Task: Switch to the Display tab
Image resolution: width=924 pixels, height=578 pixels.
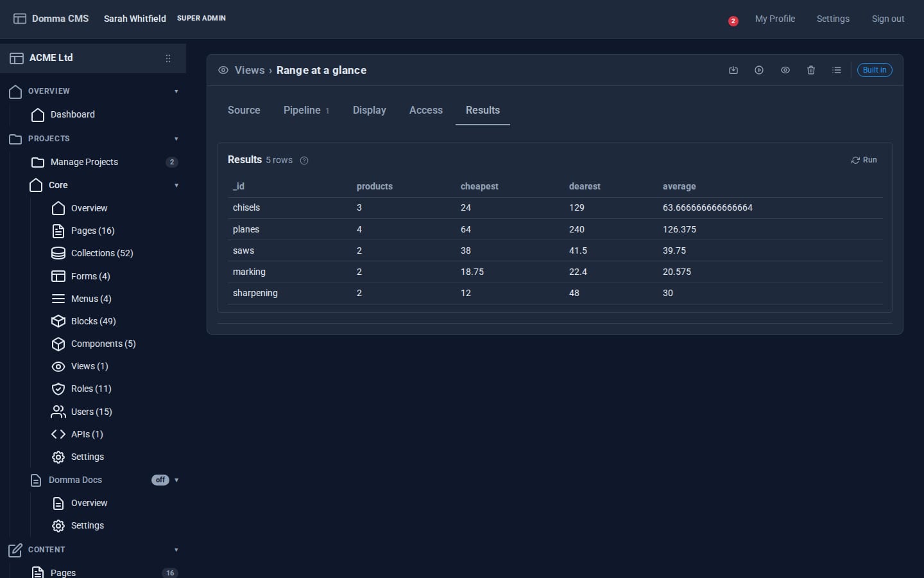Action: coord(370,110)
